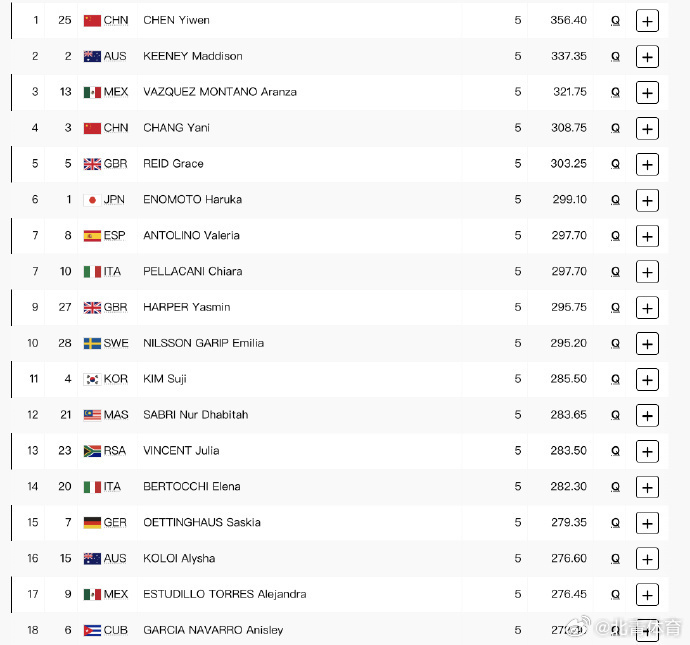Click KIM Suji's total score 285.50

pyautogui.click(x=569, y=379)
